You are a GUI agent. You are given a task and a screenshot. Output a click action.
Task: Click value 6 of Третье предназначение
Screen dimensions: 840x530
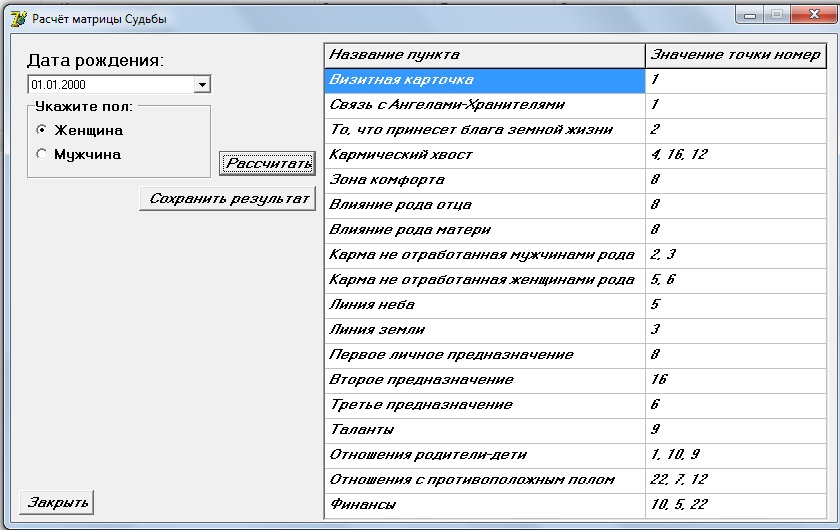click(736, 405)
